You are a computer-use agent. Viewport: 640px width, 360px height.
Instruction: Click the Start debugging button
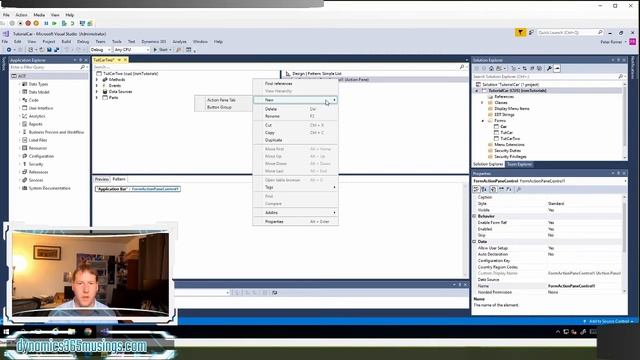(162, 50)
